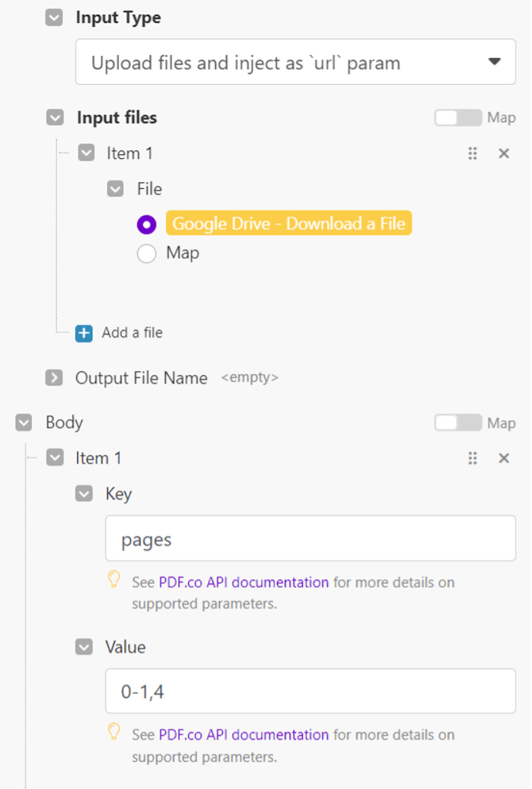Remove Item 1 from Input files using the X icon
The height and width of the screenshot is (789, 532).
503,153
